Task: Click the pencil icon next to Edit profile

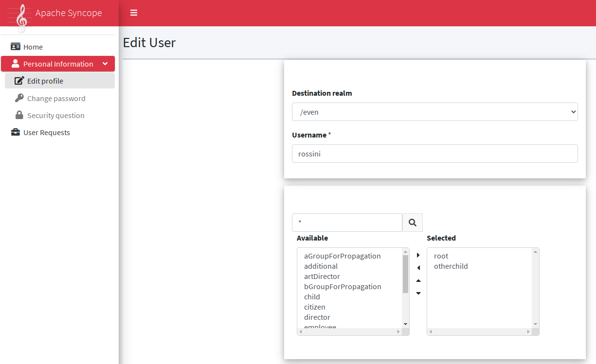Action: pos(19,81)
